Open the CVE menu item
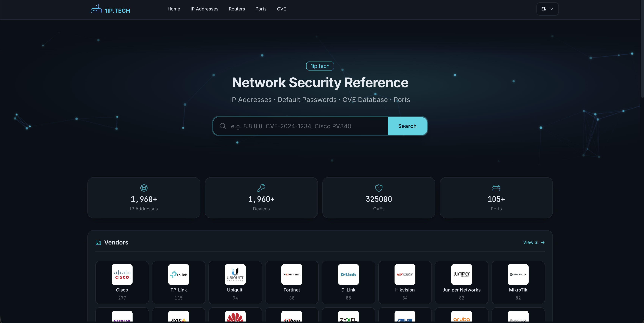The height and width of the screenshot is (323, 644). (281, 9)
